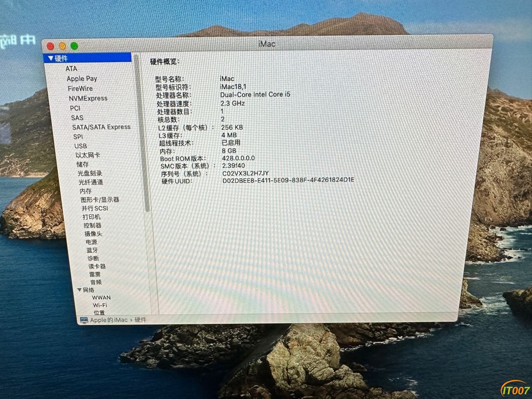This screenshot has width=532, height=399.
Task: Select WWAN under 网络
Action: tap(101, 297)
